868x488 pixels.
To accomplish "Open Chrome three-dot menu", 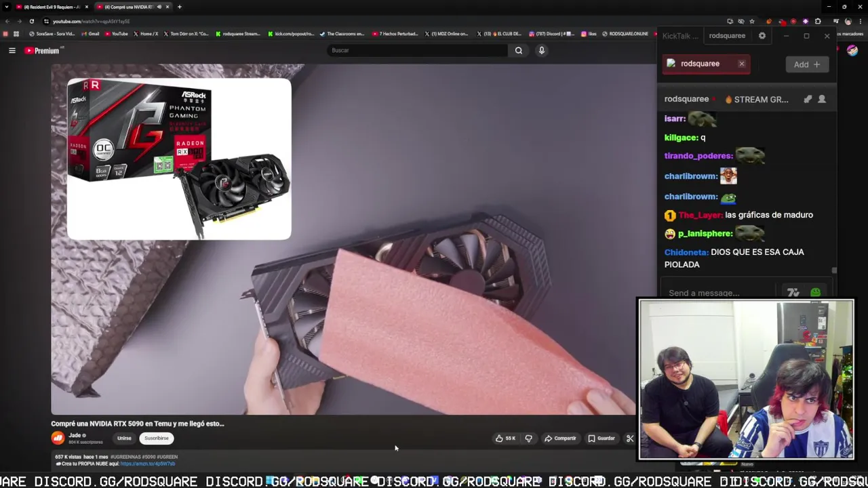I will click(860, 21).
